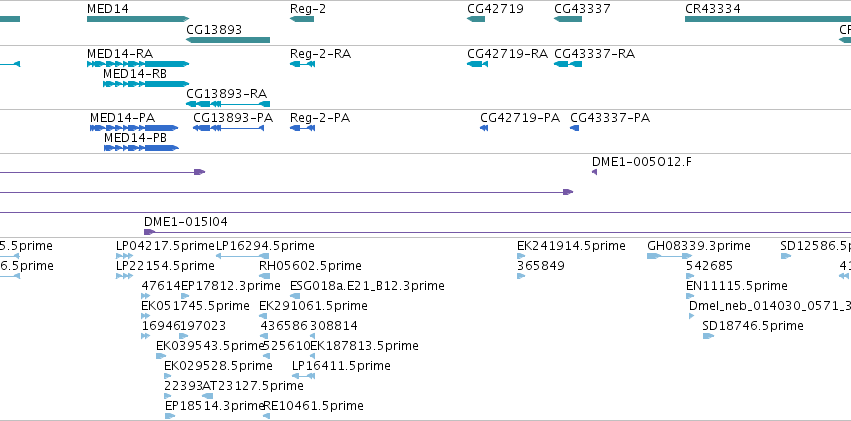Click the CG42719 gene glyph
This screenshot has height=421, width=851.
[476, 19]
